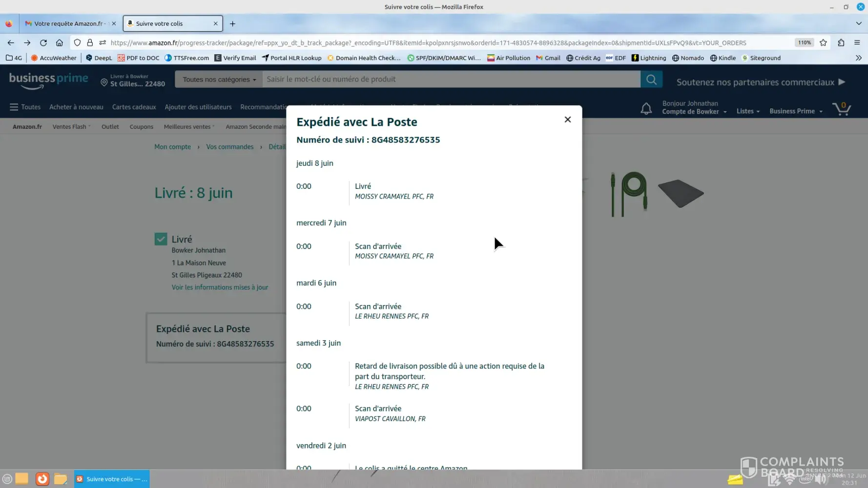Expand the Business Prime dropdown

(796, 111)
